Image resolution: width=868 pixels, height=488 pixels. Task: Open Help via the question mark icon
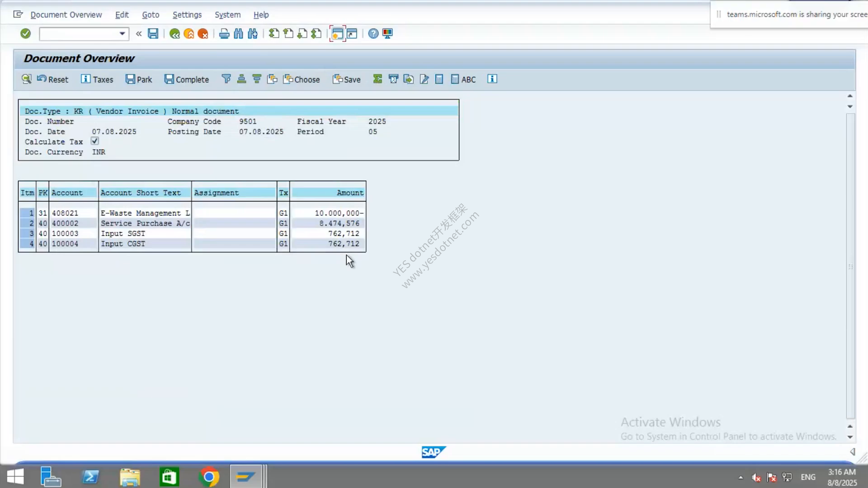coord(373,33)
